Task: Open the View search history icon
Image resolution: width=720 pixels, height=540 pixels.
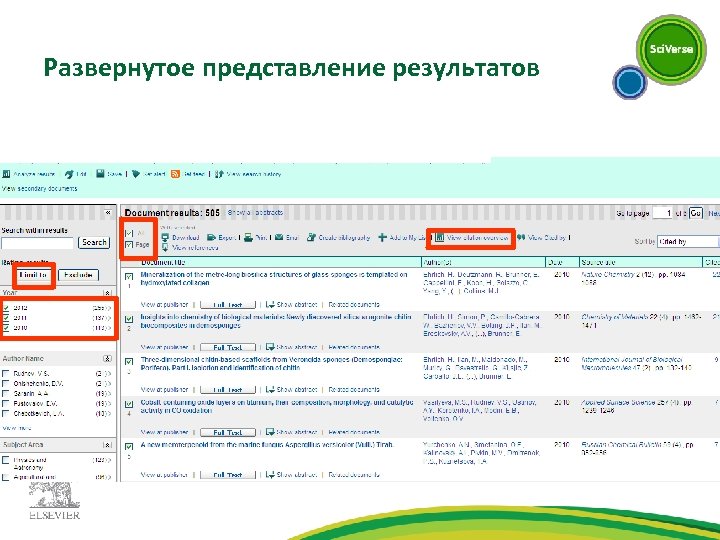Action: [219, 174]
